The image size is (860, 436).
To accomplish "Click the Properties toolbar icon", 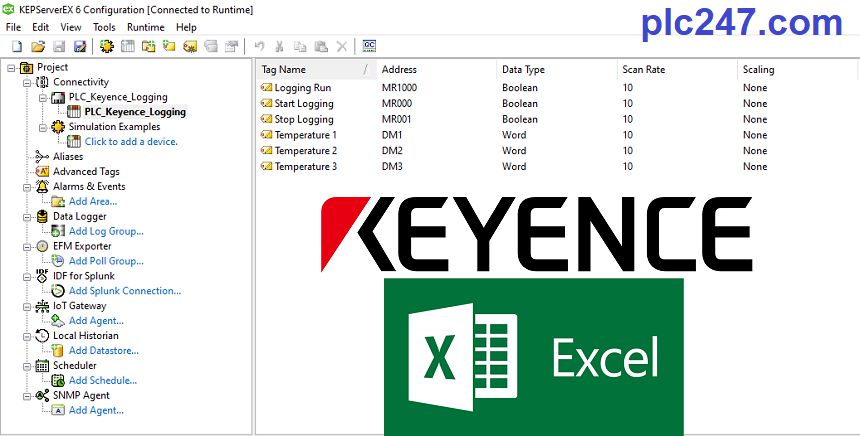I will tap(231, 46).
